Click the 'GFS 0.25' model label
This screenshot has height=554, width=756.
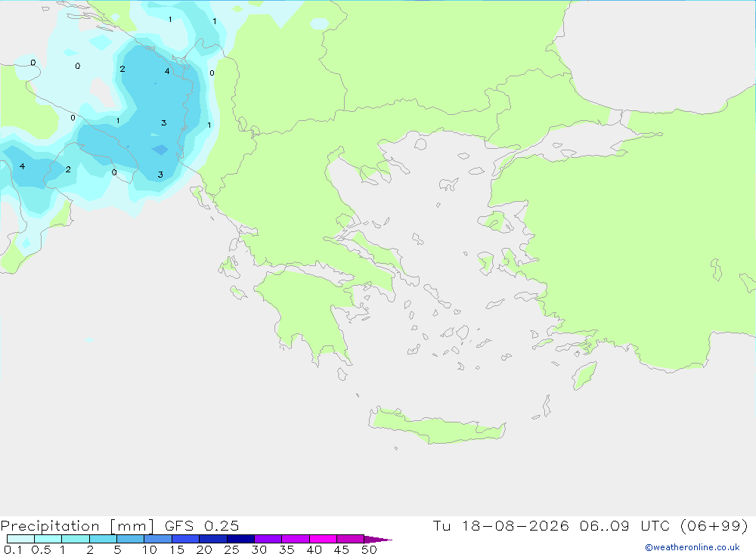(x=202, y=525)
